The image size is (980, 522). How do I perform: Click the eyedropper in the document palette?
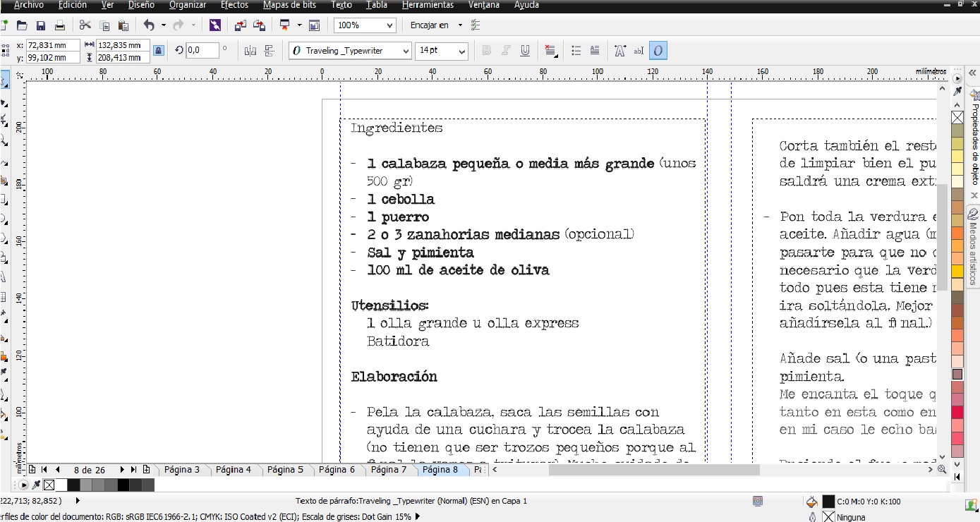36,485
